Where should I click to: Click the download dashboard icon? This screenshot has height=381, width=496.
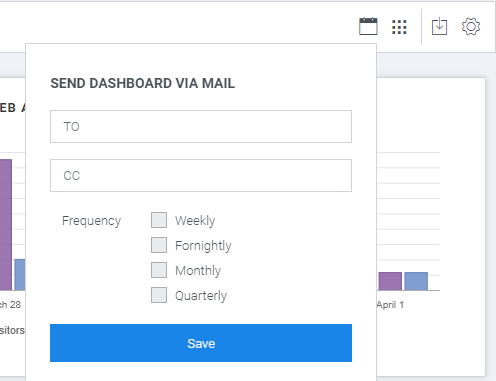point(439,26)
